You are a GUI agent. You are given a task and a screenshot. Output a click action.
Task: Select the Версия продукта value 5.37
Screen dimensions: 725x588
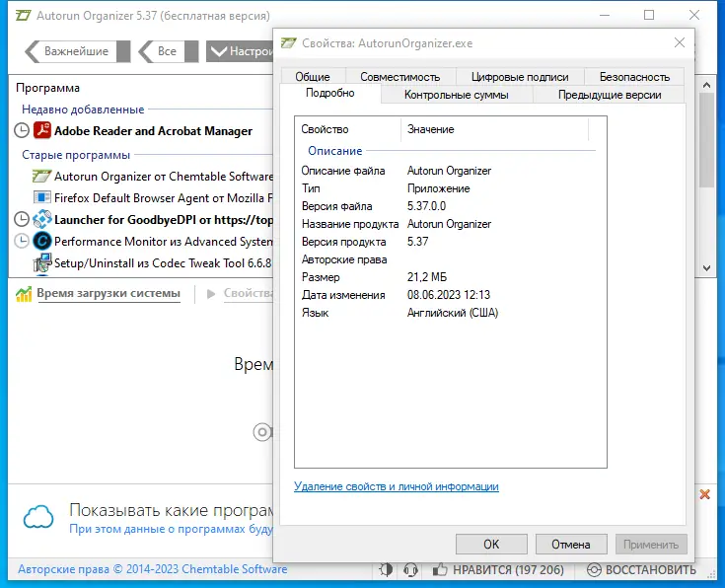point(417,242)
